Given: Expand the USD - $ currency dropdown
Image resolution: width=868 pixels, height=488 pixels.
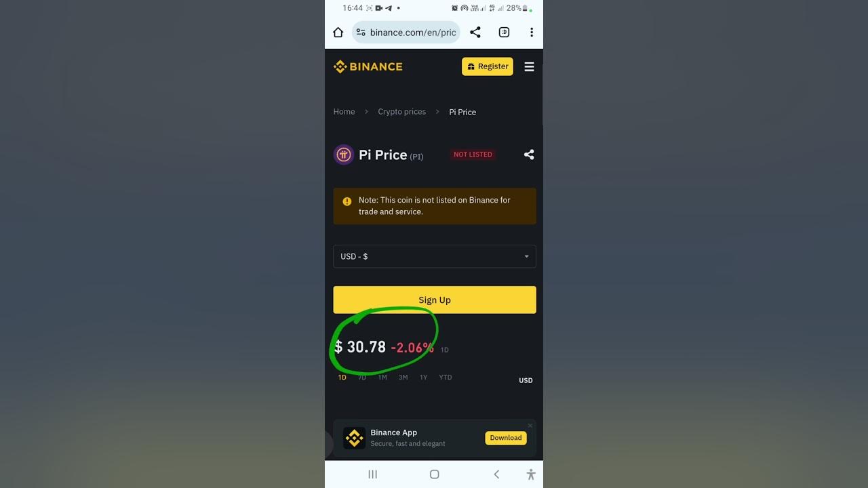Looking at the screenshot, I should 435,256.
